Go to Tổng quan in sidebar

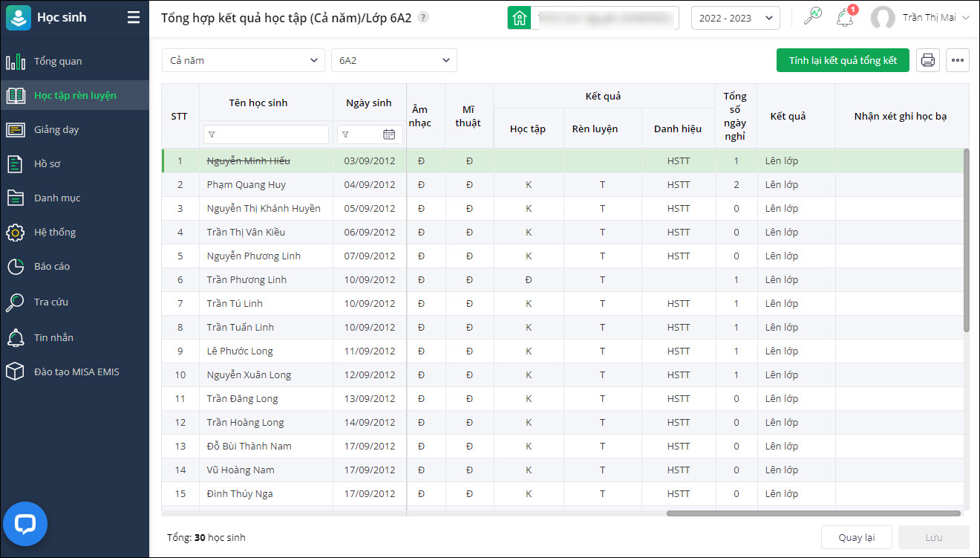pos(58,61)
